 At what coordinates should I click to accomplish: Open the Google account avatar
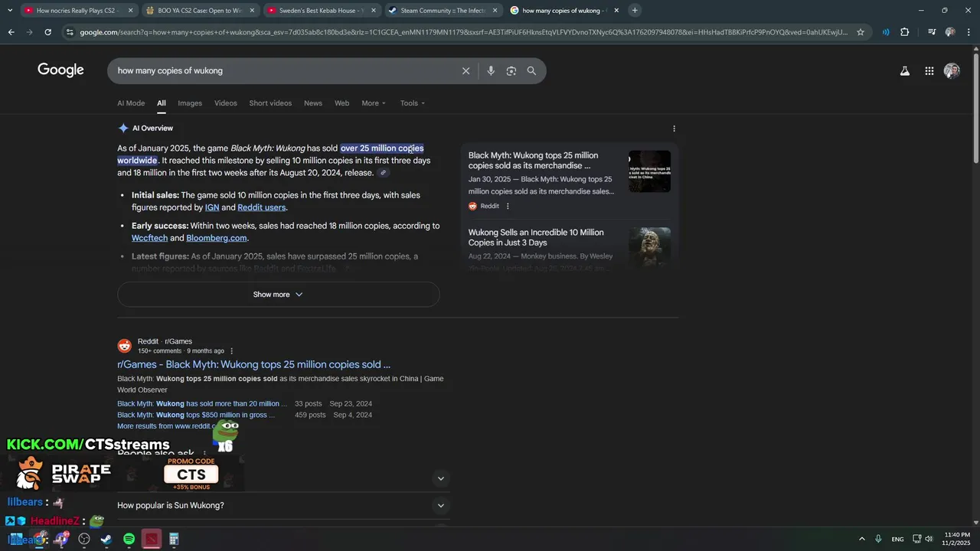point(952,70)
